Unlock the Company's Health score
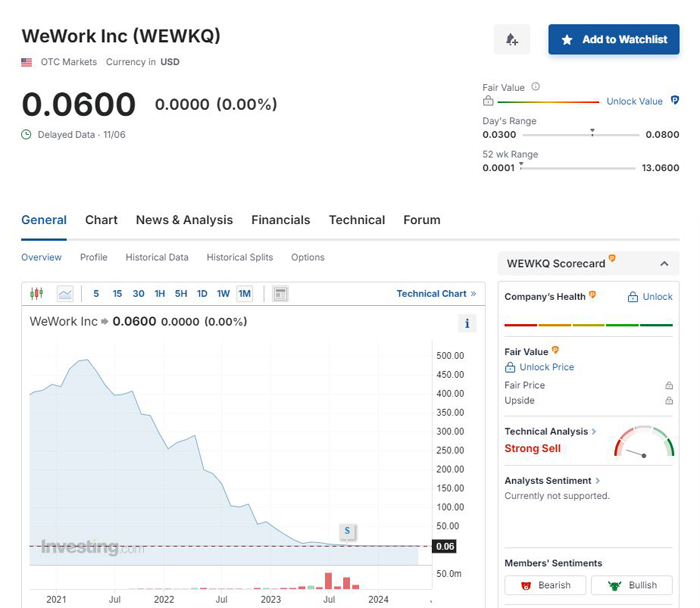The width and height of the screenshot is (700, 608). (650, 297)
